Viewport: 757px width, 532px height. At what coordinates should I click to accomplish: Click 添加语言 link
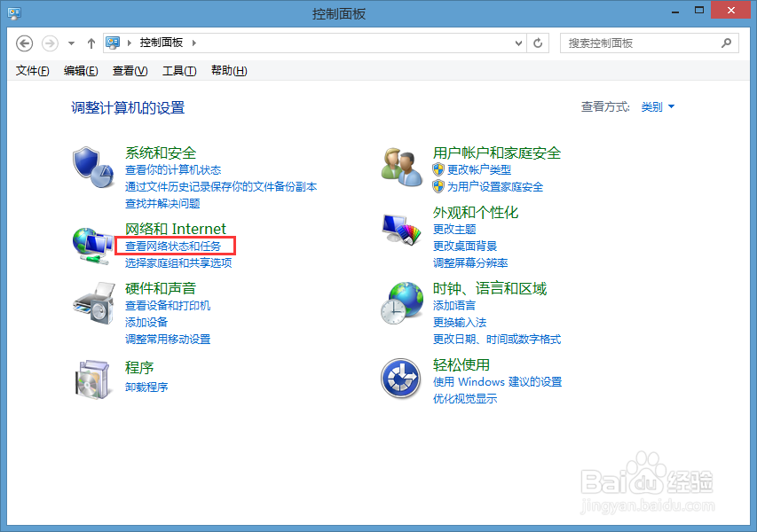point(454,305)
